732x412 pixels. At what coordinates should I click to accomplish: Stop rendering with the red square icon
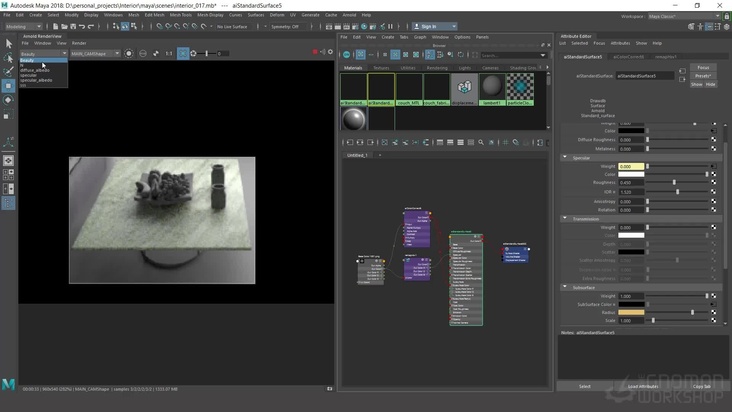[x=315, y=52]
